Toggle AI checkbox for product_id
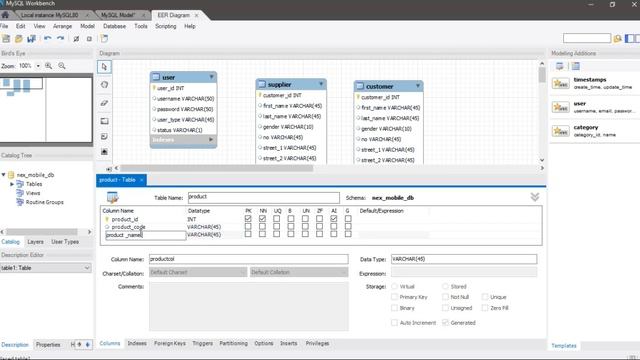 click(x=334, y=219)
